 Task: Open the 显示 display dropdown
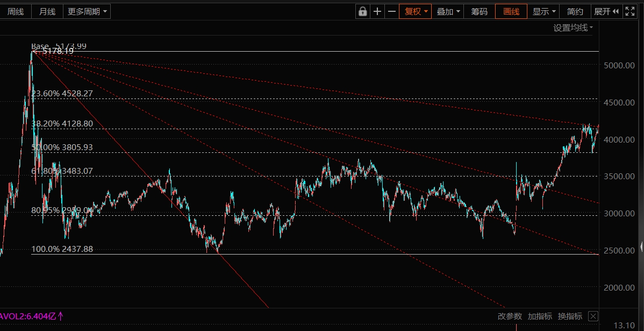pos(543,11)
